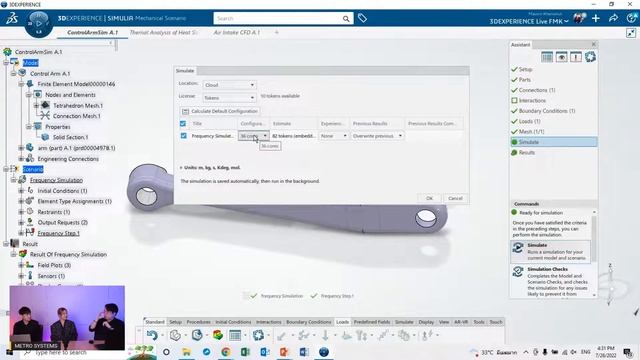Click the colored cube icon in the bottom toolbar
Image resolution: width=640 pixels, height=360 pixels.
click(x=218, y=335)
